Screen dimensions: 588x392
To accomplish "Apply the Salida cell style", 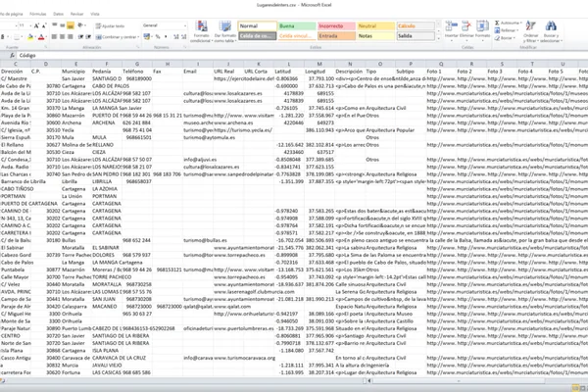I will click(416, 36).
